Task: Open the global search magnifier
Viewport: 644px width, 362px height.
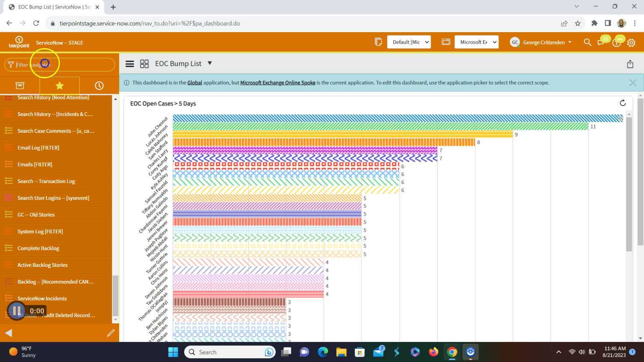Action: [x=587, y=42]
